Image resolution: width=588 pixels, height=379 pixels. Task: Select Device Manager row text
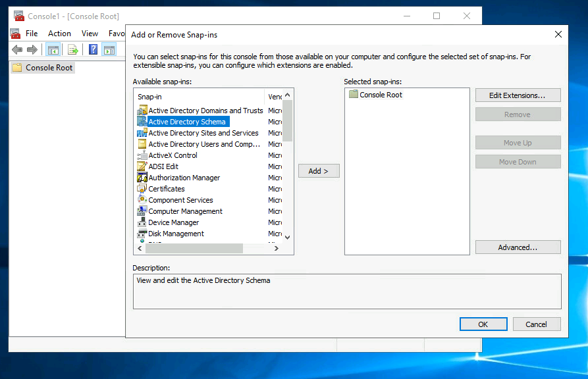click(x=174, y=222)
